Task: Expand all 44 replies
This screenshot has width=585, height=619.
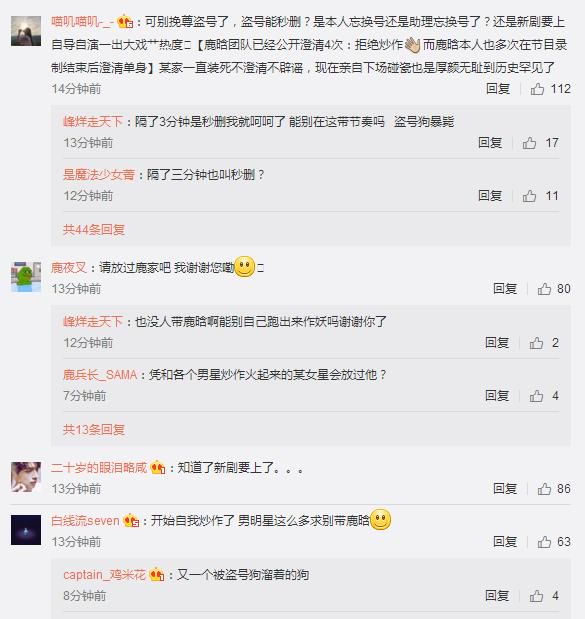Action: (94, 229)
